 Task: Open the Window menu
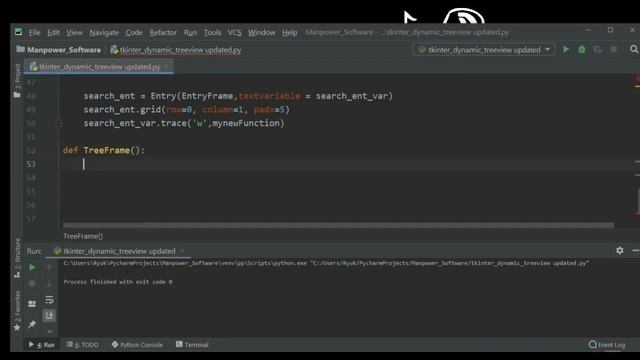point(262,33)
